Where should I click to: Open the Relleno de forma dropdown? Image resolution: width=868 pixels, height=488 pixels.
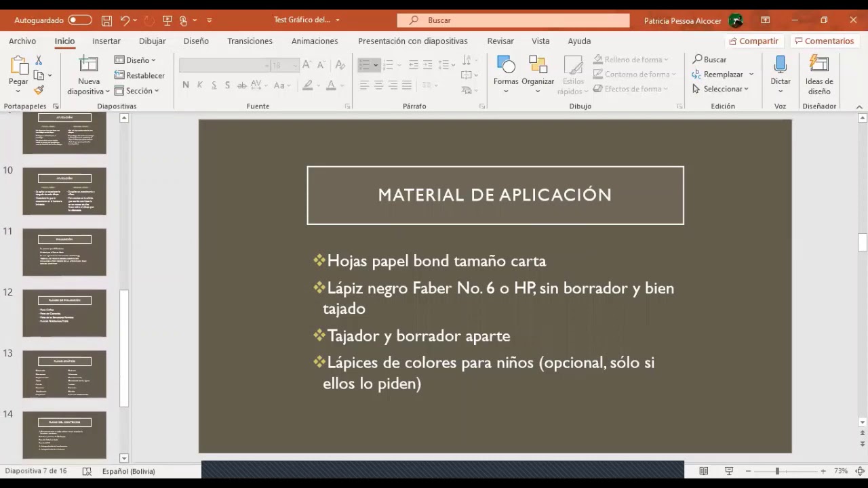(631, 60)
